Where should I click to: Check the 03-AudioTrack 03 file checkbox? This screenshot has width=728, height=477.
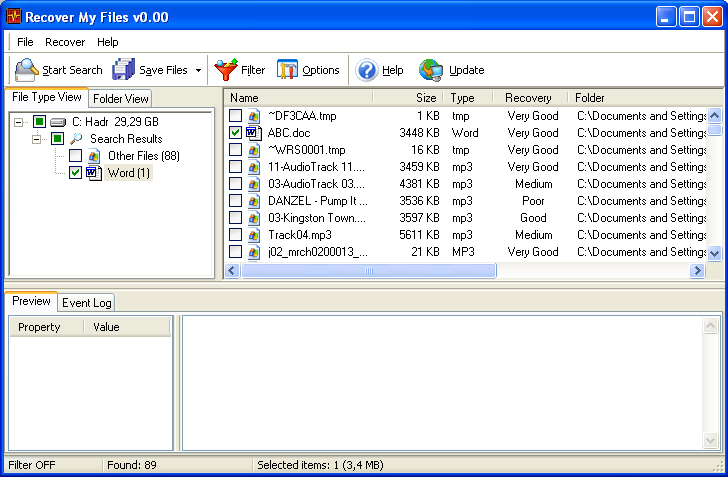coord(235,183)
